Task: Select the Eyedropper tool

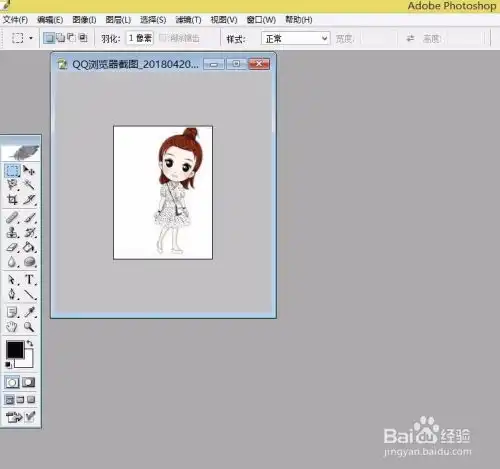Action: pos(29,312)
